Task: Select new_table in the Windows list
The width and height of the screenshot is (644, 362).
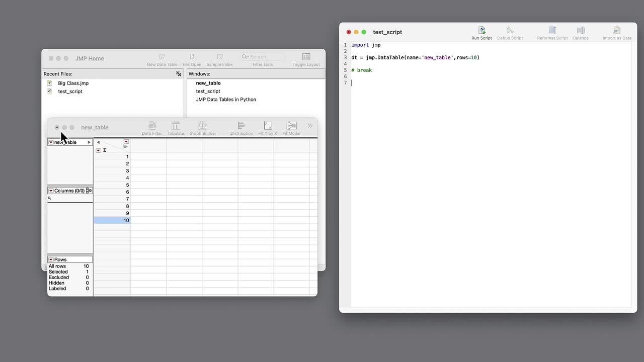Action: tap(208, 83)
